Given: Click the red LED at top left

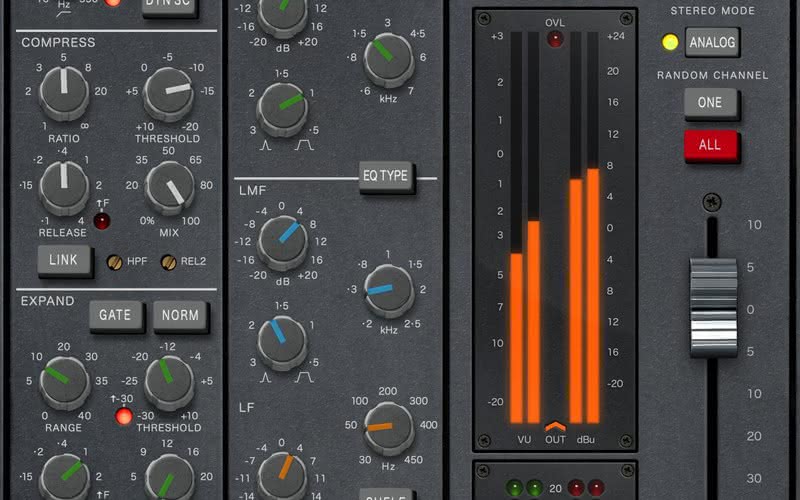Looking at the screenshot, I should (112, 3).
